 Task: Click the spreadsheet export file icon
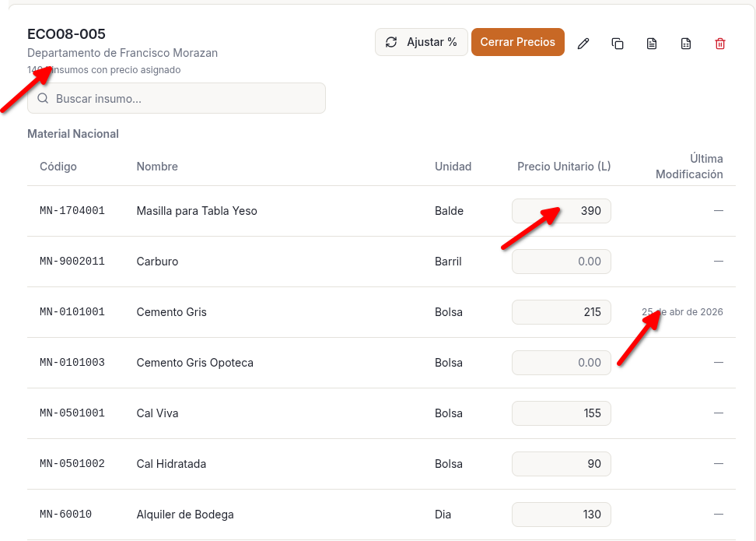point(686,44)
